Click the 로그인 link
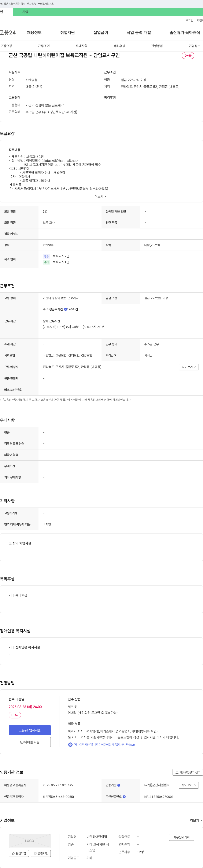Image resolution: width=203 pixels, height=868 pixels. coord(189,20)
